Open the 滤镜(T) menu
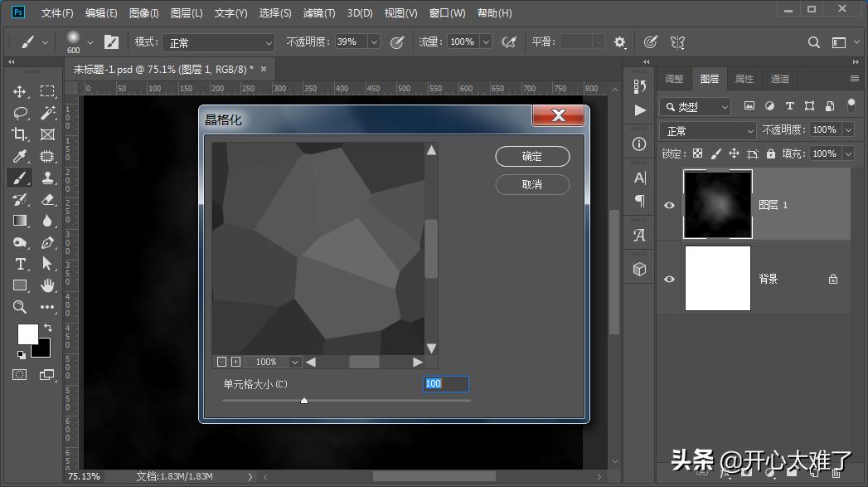The width and height of the screenshot is (868, 487). [x=319, y=13]
